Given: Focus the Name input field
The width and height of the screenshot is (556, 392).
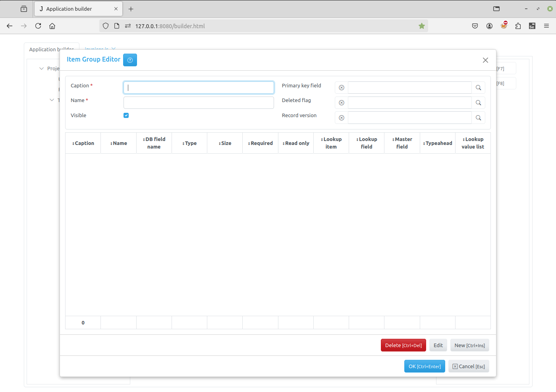Looking at the screenshot, I should [x=199, y=103].
